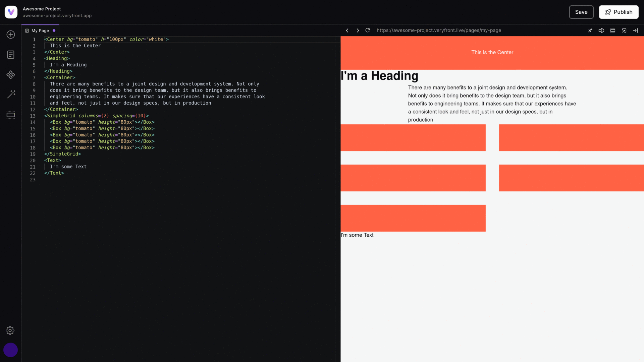Reload the preview page

tap(368, 31)
